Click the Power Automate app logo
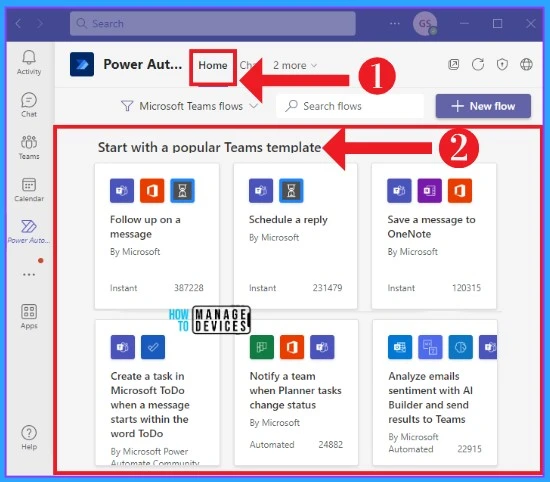Image resolution: width=550 pixels, height=482 pixels. coord(82,64)
